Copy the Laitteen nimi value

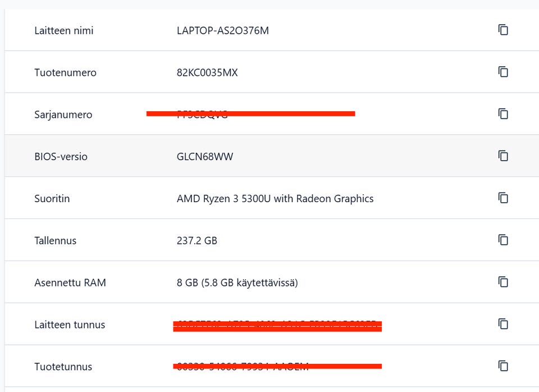pos(503,30)
